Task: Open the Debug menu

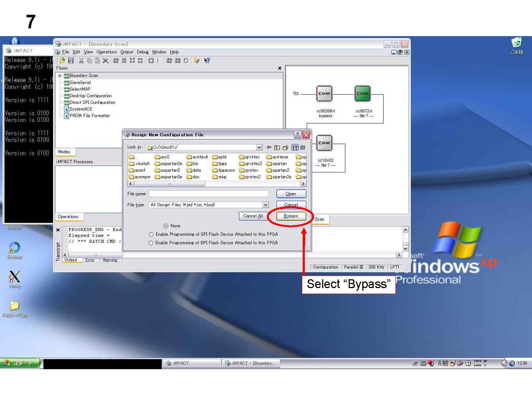Action: click(x=142, y=52)
